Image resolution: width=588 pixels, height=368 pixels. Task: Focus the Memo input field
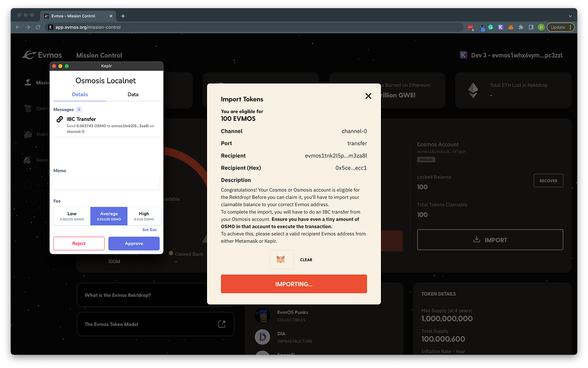(x=106, y=183)
